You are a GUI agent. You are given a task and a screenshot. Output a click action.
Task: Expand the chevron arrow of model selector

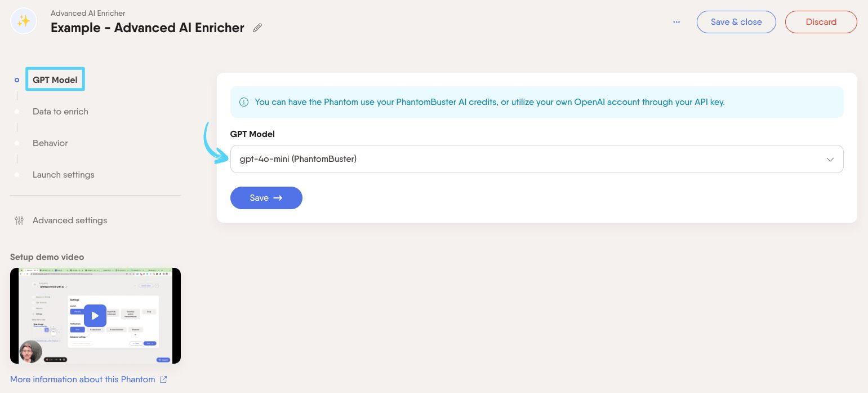(x=830, y=160)
